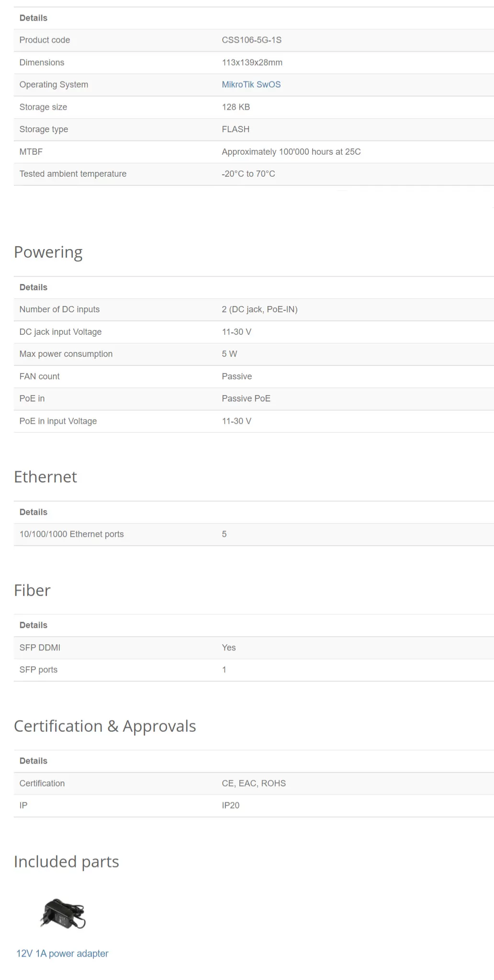Click the SFP DDMI row label
Image resolution: width=494 pixels, height=980 pixels.
point(40,648)
